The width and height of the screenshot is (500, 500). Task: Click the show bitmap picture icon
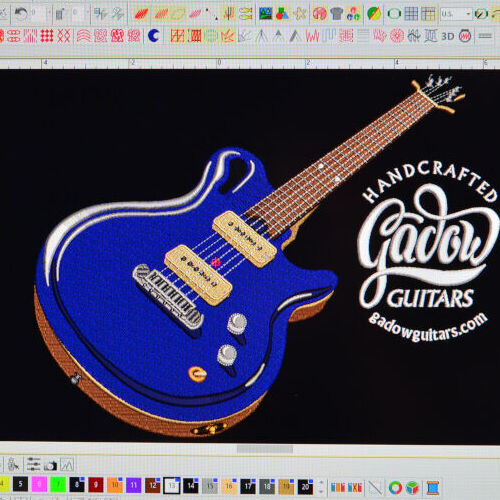pos(266,14)
